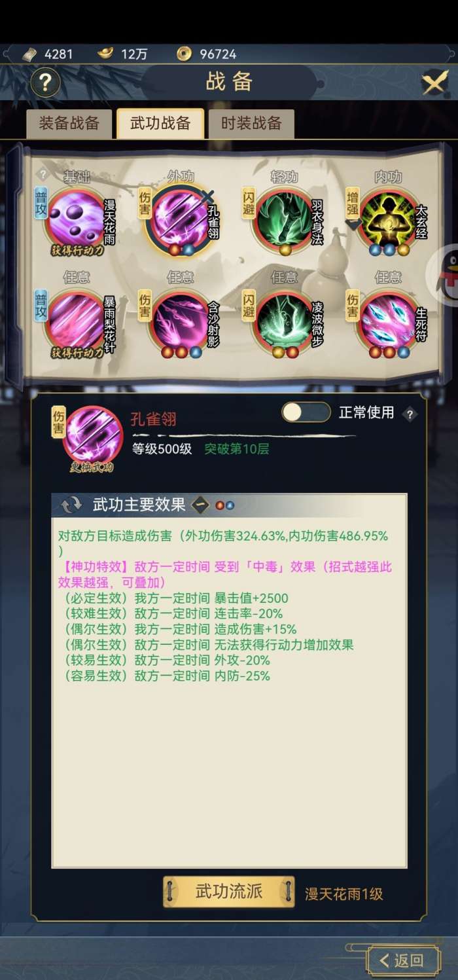Tap the help icon beside 正常使用

pyautogui.click(x=410, y=414)
